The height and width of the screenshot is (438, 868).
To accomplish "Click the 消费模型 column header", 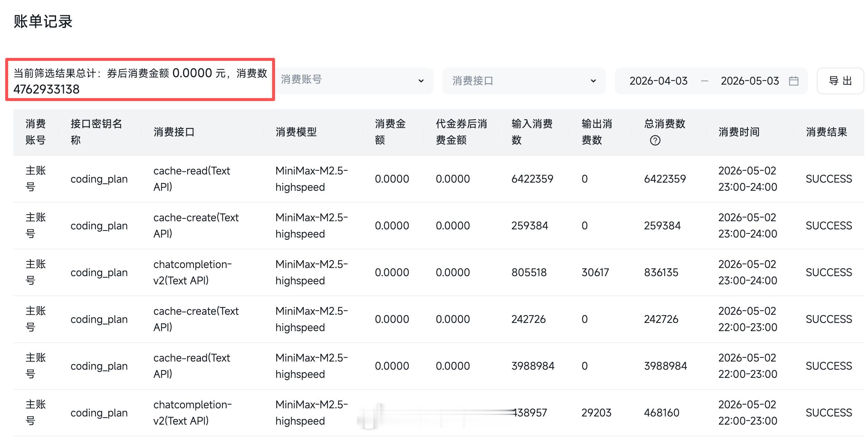I will click(296, 132).
